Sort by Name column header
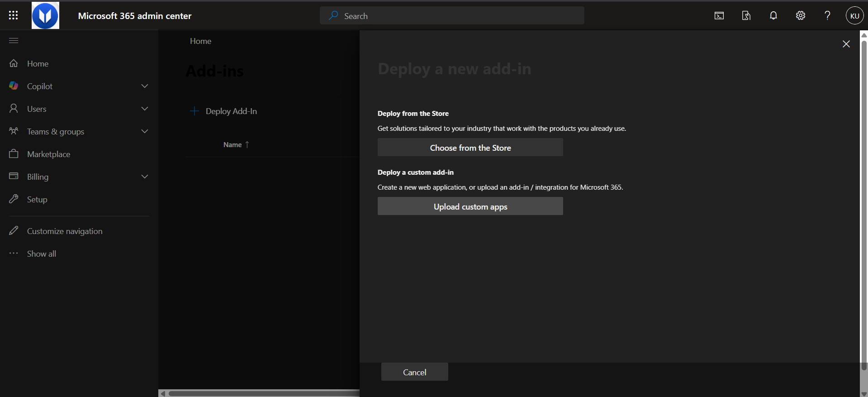This screenshot has height=397, width=868. [x=236, y=145]
